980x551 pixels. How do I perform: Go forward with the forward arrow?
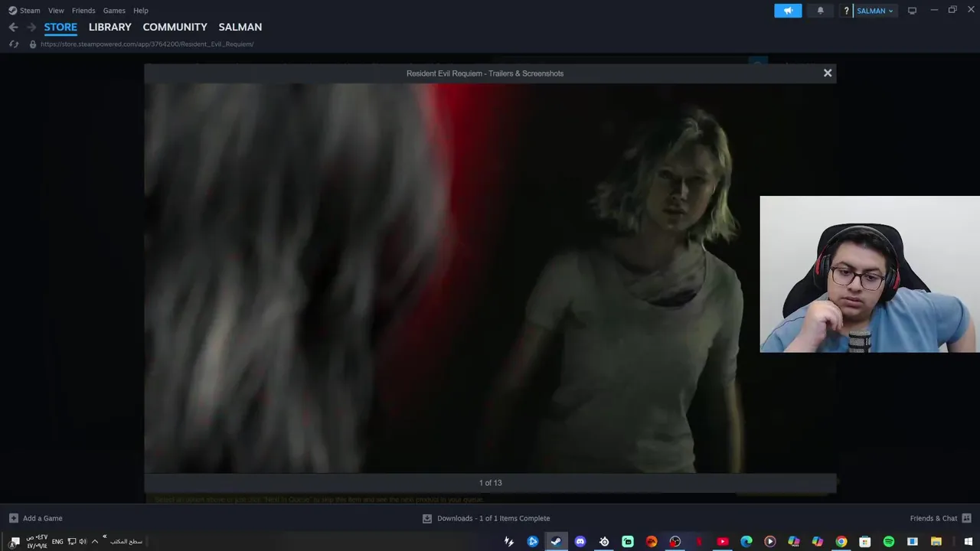point(31,27)
